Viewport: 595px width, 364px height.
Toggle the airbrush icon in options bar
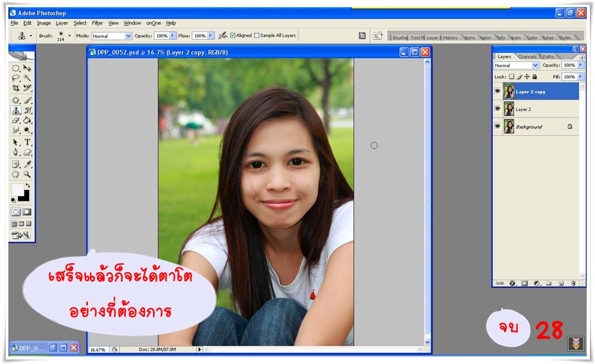pyautogui.click(x=223, y=35)
